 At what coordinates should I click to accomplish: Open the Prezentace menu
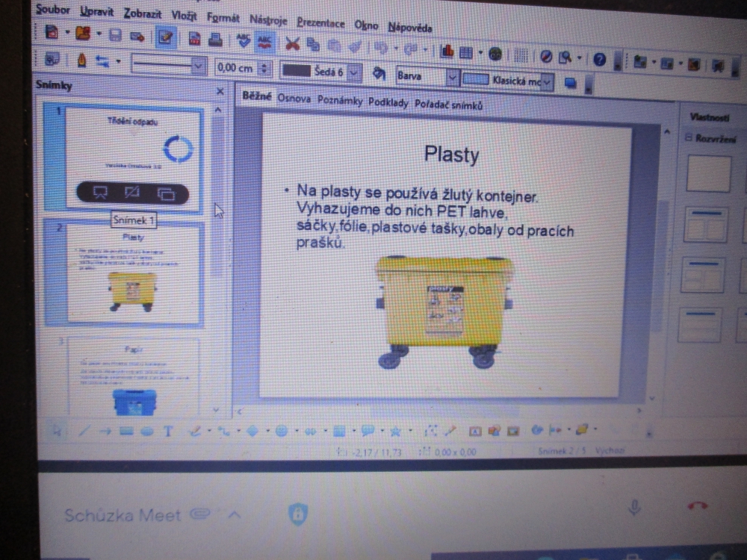(320, 22)
